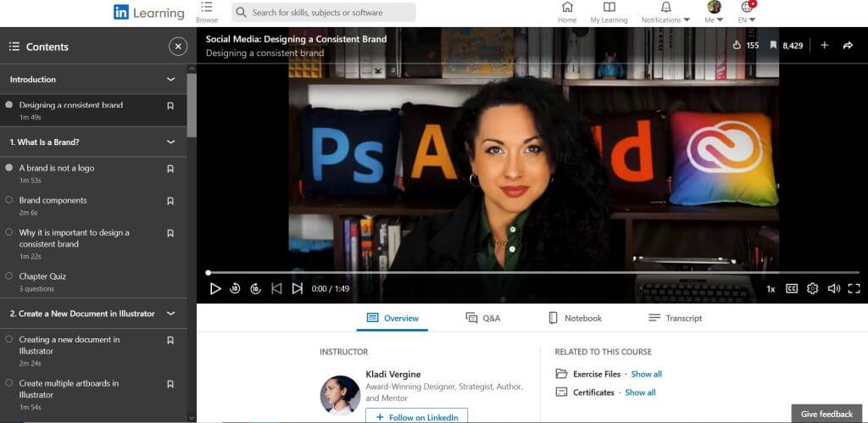Viewport: 868px width, 423px height.
Task: Rewind video 10 seconds
Action: coord(236,288)
